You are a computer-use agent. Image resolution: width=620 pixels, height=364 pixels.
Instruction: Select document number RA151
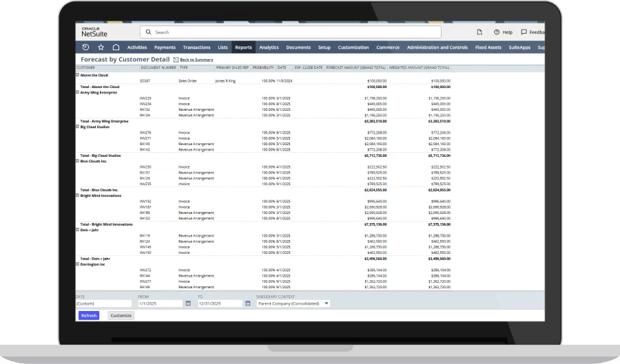tap(145, 173)
